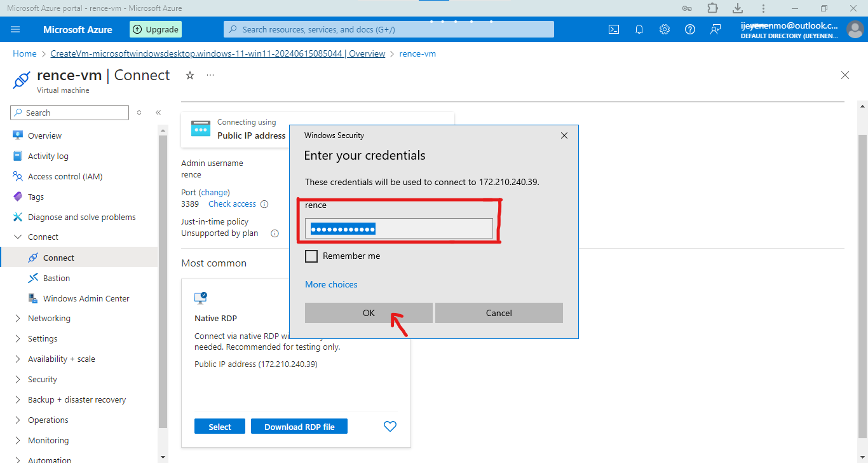The height and width of the screenshot is (463, 868).
Task: Expand the Settings section
Action: [x=18, y=339]
